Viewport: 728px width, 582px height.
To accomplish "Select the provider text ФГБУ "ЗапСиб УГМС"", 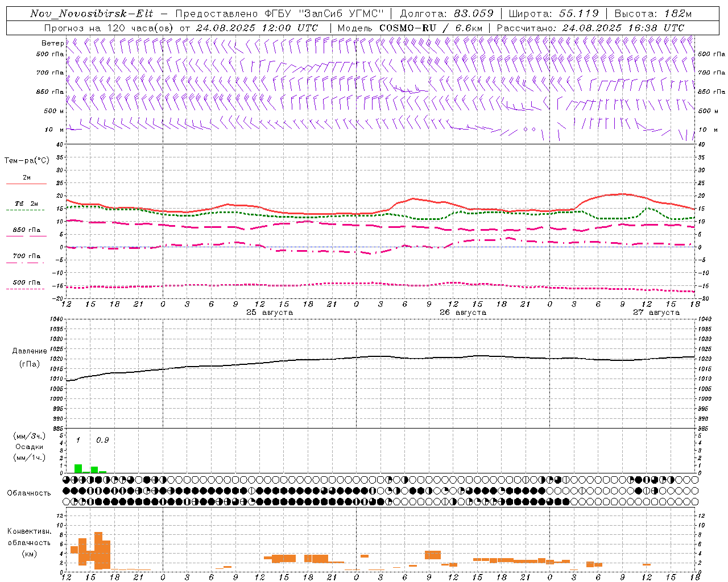I will [x=325, y=14].
